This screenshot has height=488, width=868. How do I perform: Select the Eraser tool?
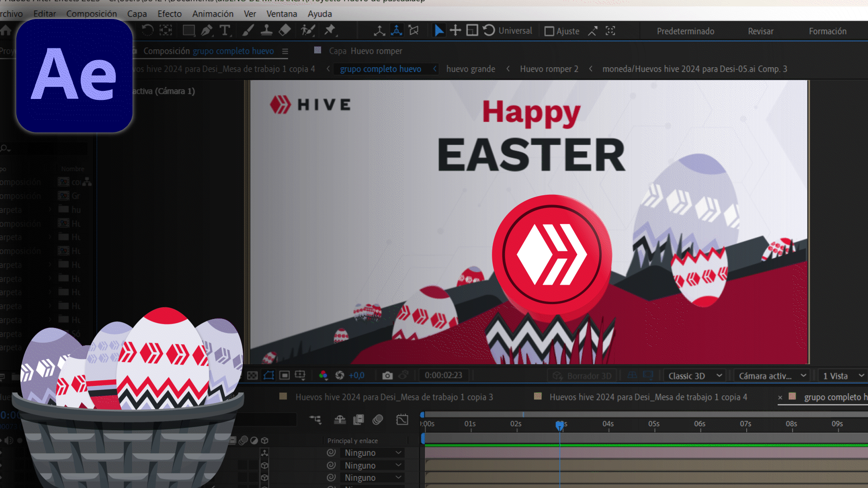point(285,31)
